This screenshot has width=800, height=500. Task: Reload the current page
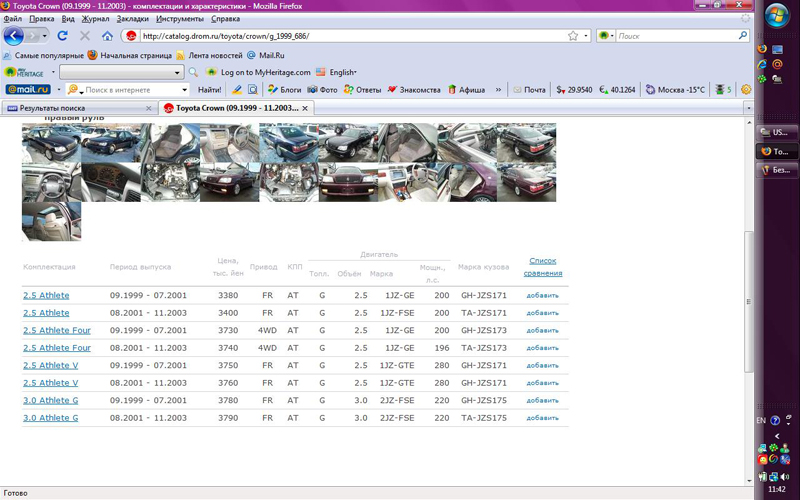62,36
